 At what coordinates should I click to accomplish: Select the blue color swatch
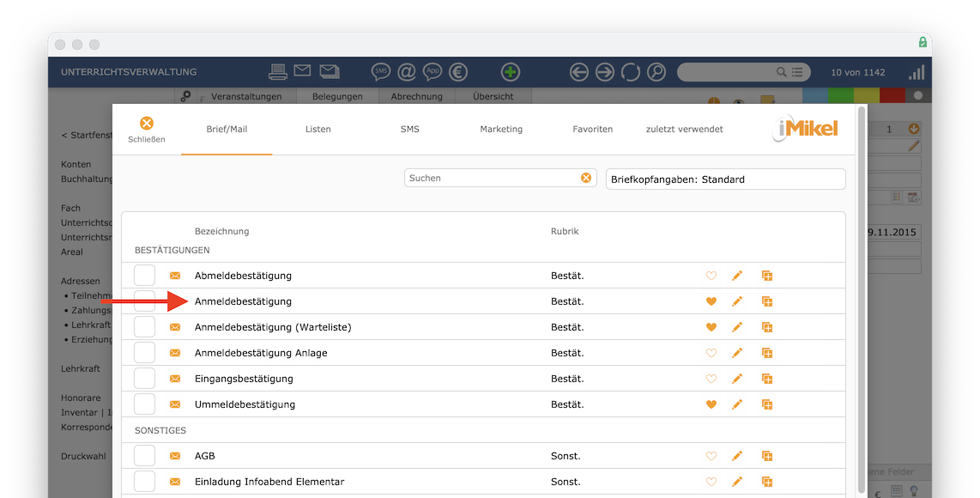click(x=815, y=95)
